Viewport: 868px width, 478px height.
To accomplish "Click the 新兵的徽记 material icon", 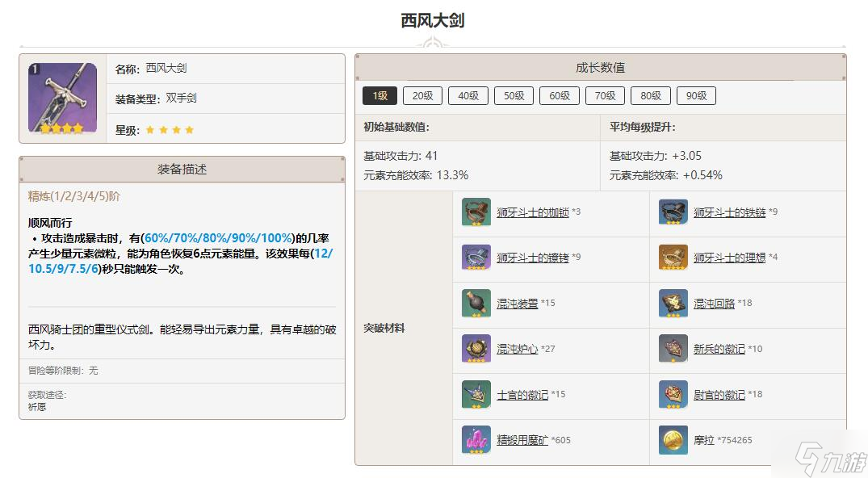I will pos(673,349).
